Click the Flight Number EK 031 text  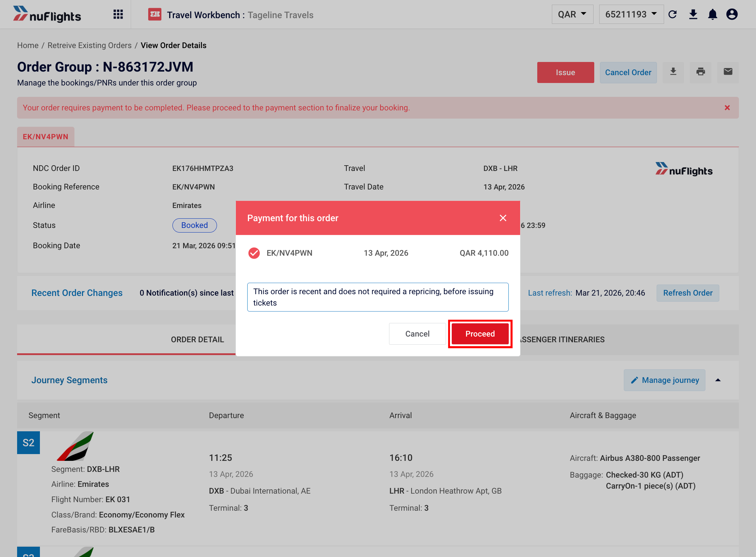tap(90, 499)
